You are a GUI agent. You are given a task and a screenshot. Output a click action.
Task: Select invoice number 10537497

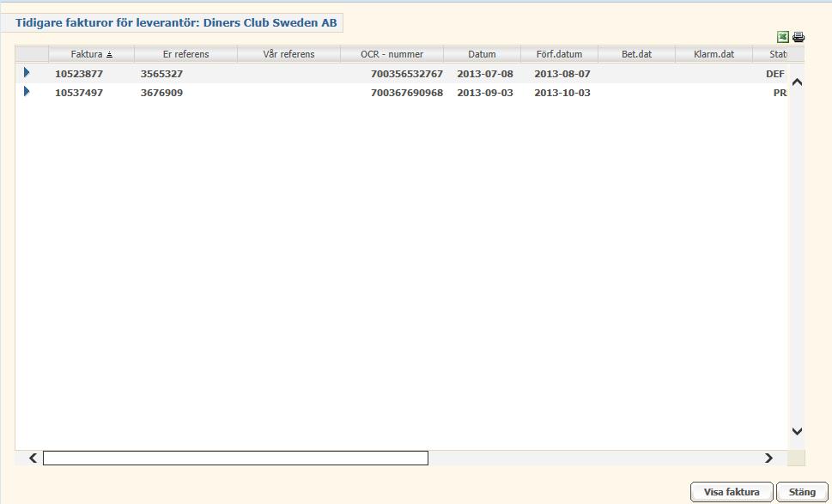pos(79,93)
